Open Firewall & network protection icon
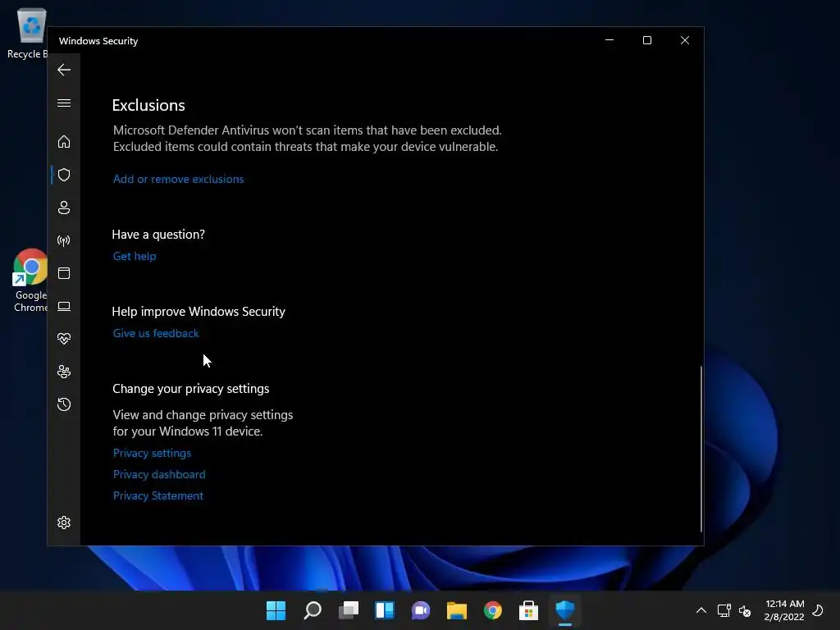Viewport: 840px width, 630px height. pyautogui.click(x=64, y=240)
